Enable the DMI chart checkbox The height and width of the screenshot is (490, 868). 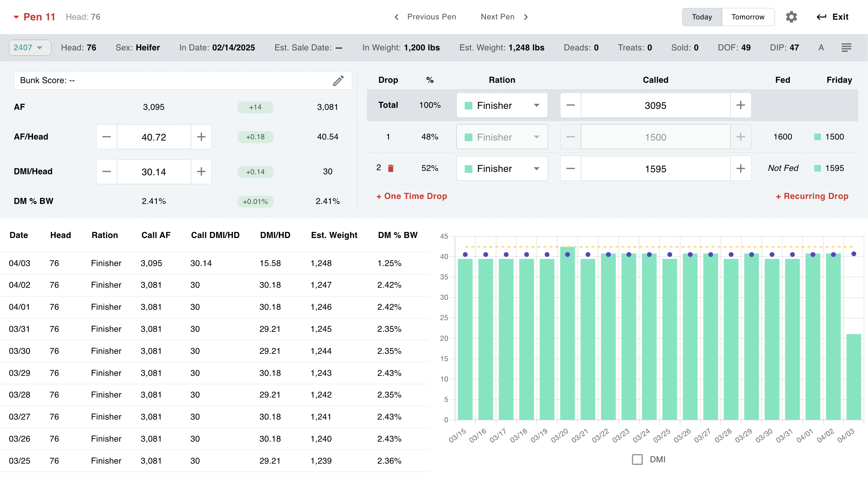637,459
